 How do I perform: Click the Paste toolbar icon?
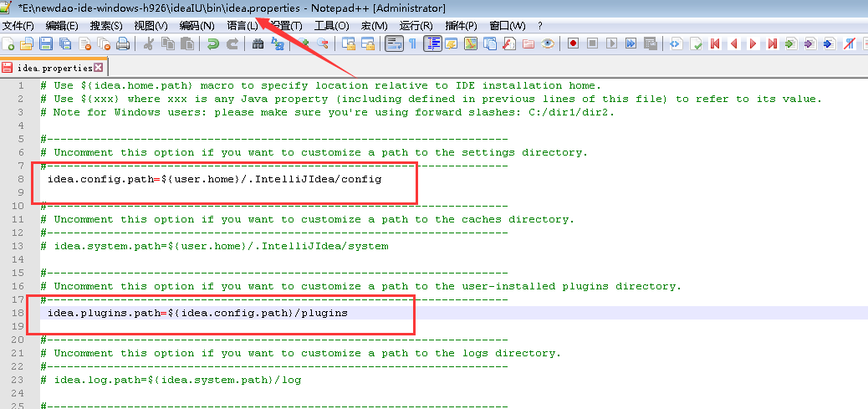pos(187,43)
